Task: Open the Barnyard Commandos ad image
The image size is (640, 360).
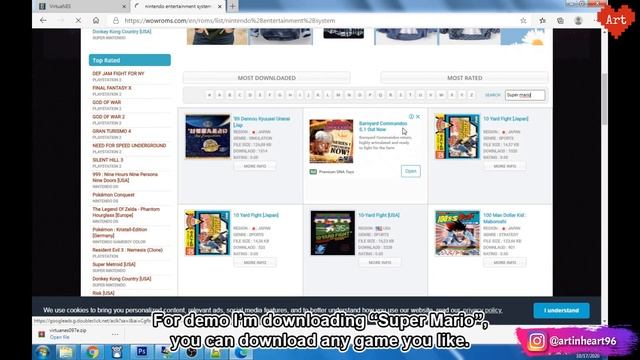Action: 331,141
